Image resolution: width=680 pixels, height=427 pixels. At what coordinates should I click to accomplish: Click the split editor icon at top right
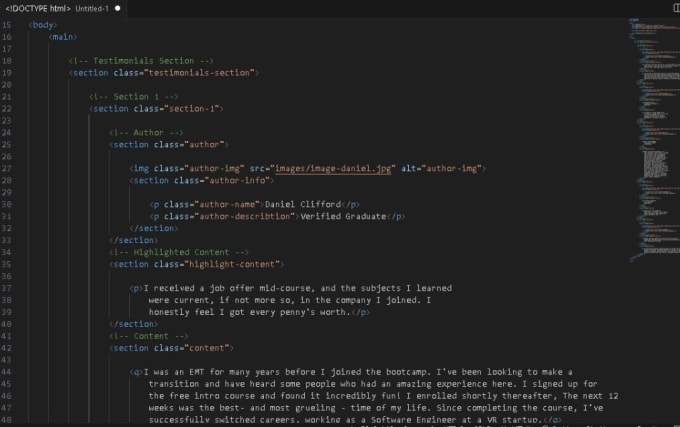pyautogui.click(x=677, y=8)
